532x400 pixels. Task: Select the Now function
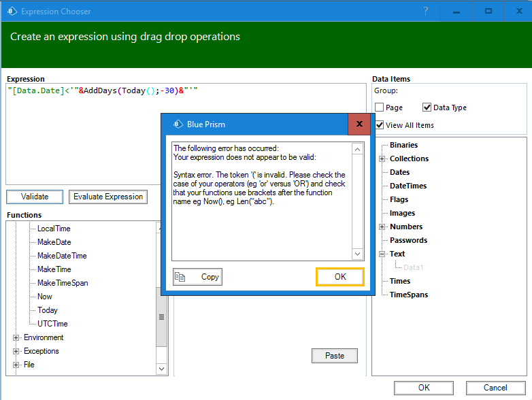tap(45, 297)
